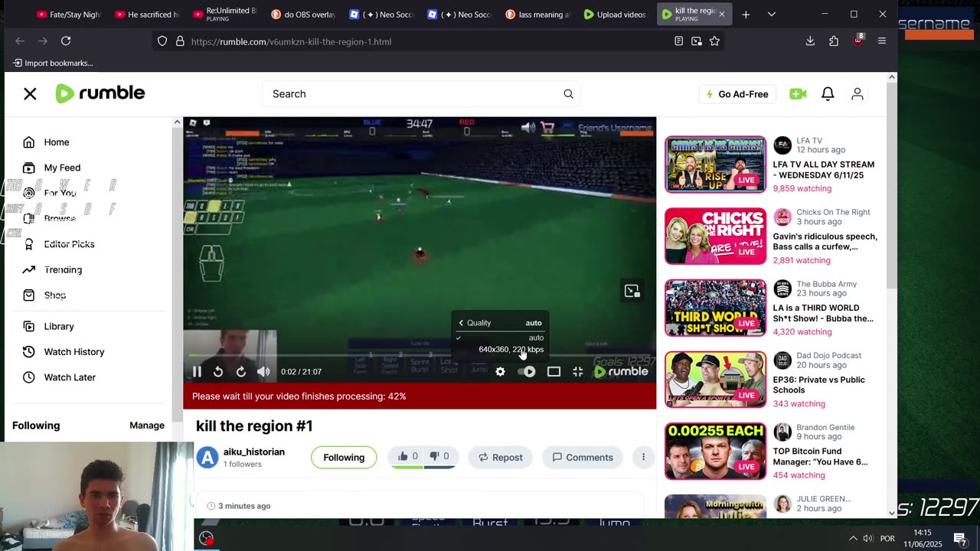The image size is (980, 551).
Task: Bookmark this page with the star icon
Action: (x=714, y=41)
